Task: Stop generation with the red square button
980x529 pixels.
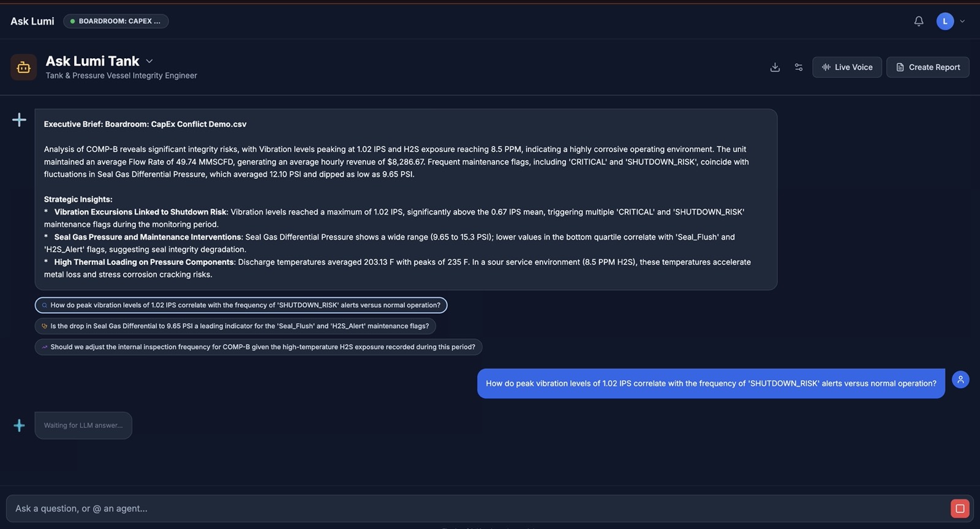Action: click(960, 509)
